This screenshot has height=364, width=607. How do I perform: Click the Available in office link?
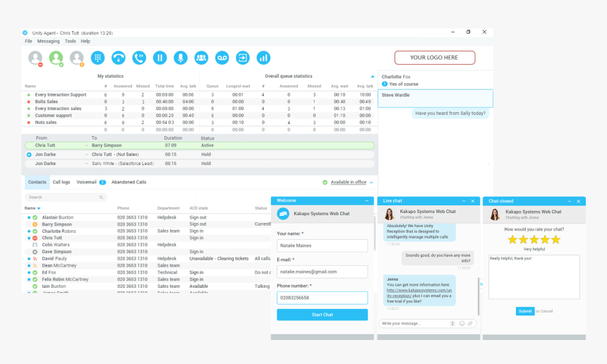(349, 182)
